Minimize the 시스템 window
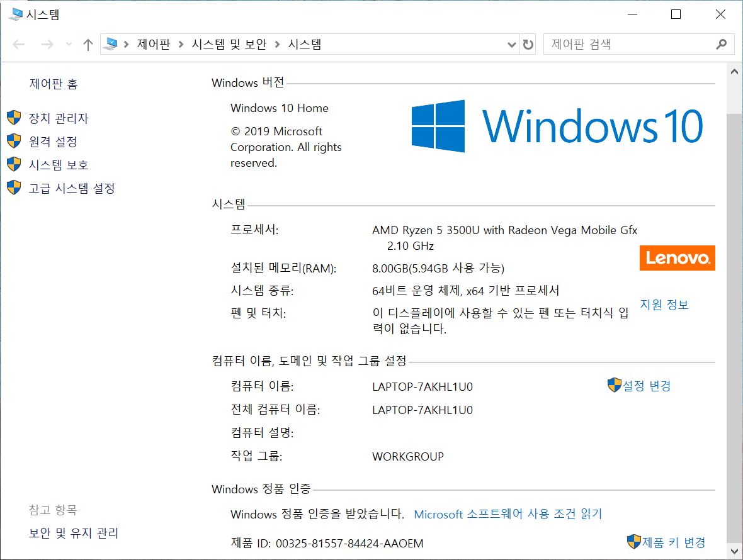 tap(632, 14)
